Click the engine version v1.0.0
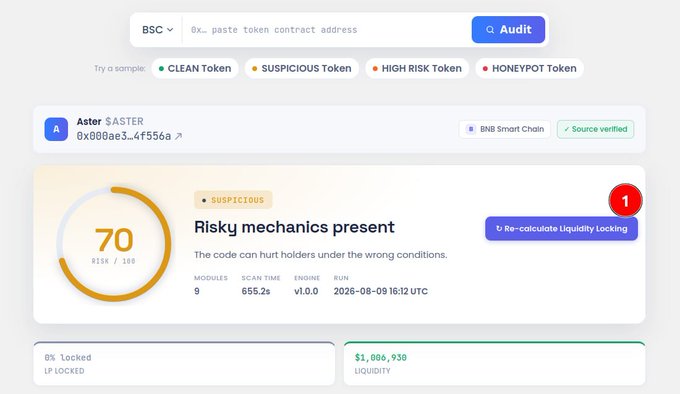Viewport: 680px width, 394px height. [x=306, y=291]
